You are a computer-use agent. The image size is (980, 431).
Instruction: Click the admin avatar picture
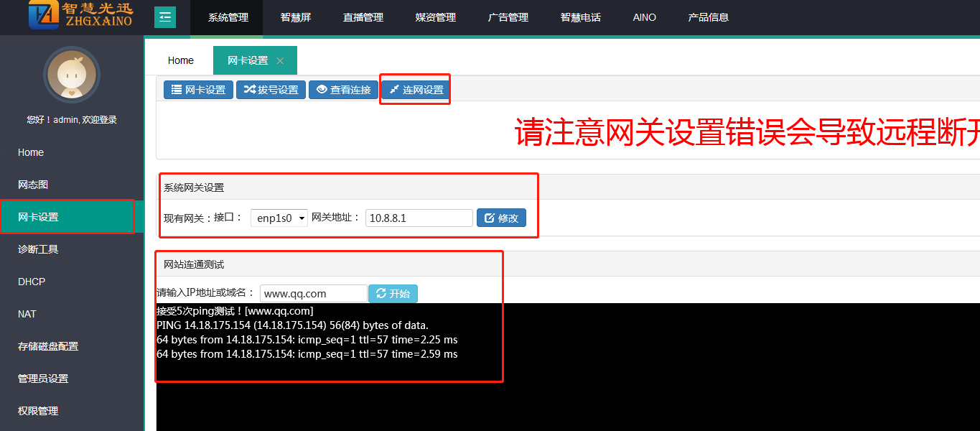coord(71,75)
